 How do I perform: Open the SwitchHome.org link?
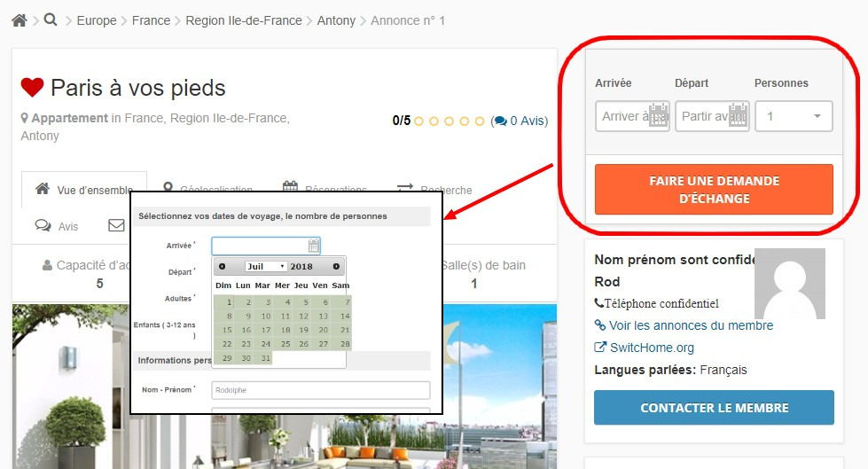pyautogui.click(x=645, y=348)
